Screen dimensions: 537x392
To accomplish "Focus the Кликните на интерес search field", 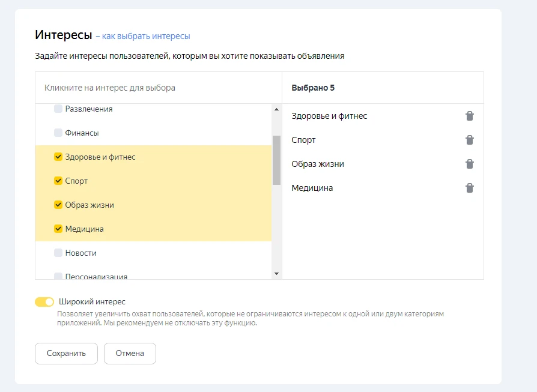I will point(159,88).
